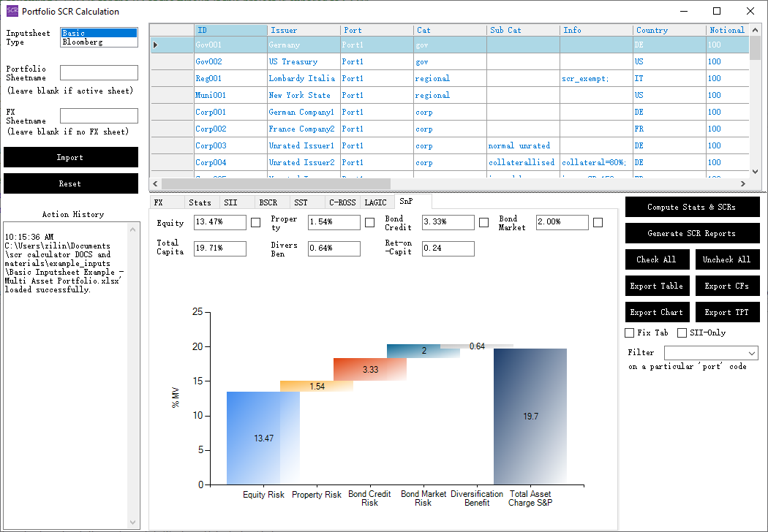The width and height of the screenshot is (768, 532).
Task: Click the Portfolio Sheetname input field
Action: (x=99, y=73)
